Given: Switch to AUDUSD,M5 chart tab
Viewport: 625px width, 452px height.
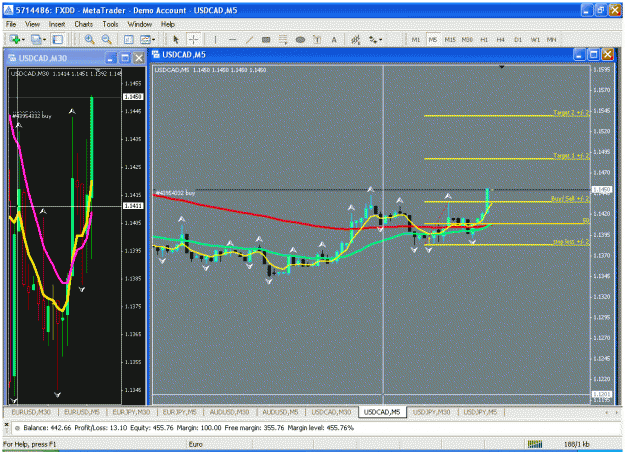Looking at the screenshot, I should pos(280,412).
